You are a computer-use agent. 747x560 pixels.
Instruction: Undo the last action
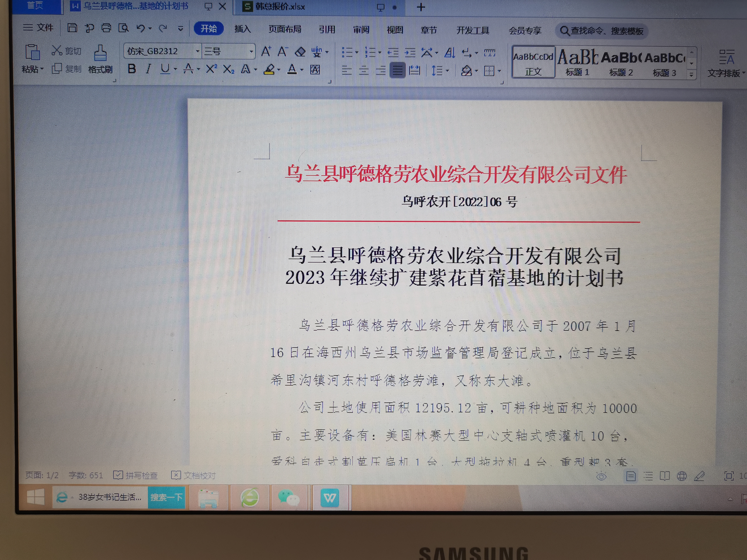[x=141, y=28]
